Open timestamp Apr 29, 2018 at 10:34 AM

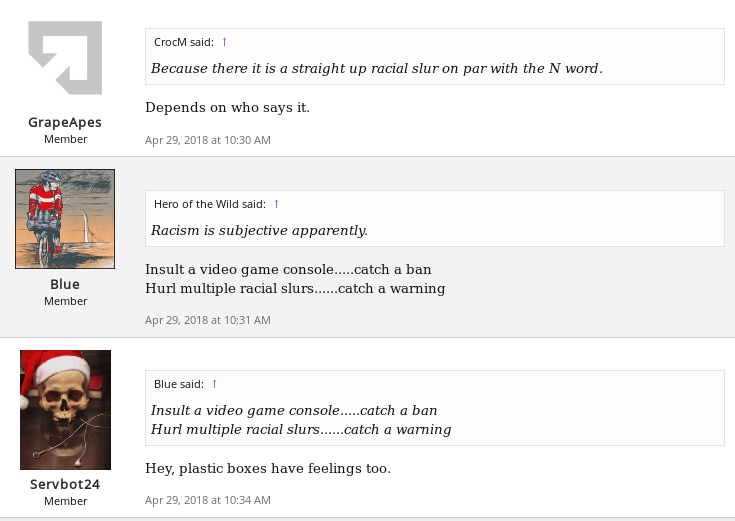pos(208,500)
